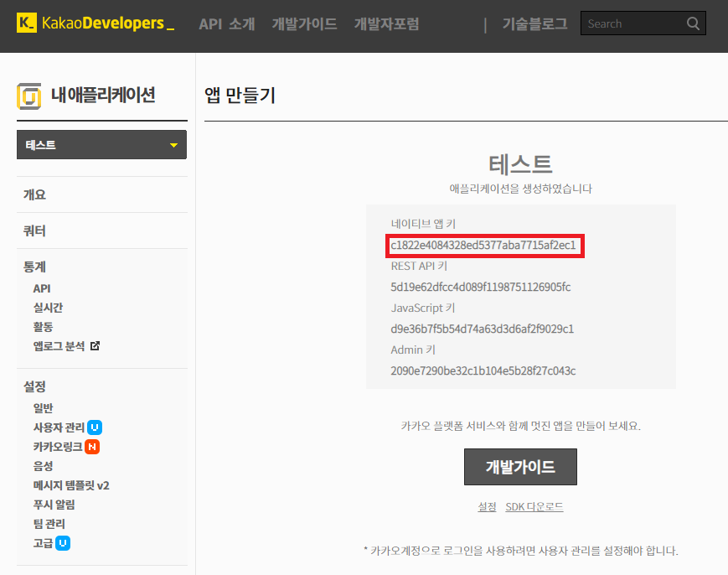Open the 기술블로그 menu item
The height and width of the screenshot is (575, 728).
534,23
